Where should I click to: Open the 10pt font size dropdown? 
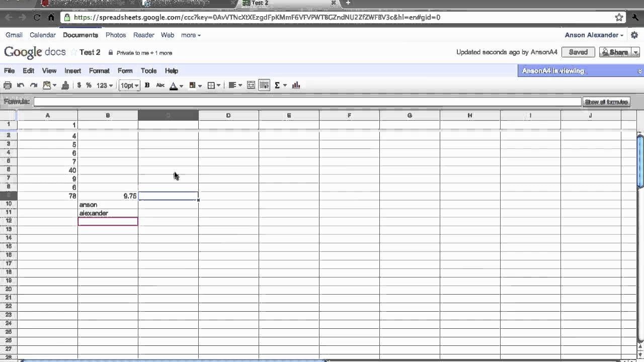[x=129, y=85]
